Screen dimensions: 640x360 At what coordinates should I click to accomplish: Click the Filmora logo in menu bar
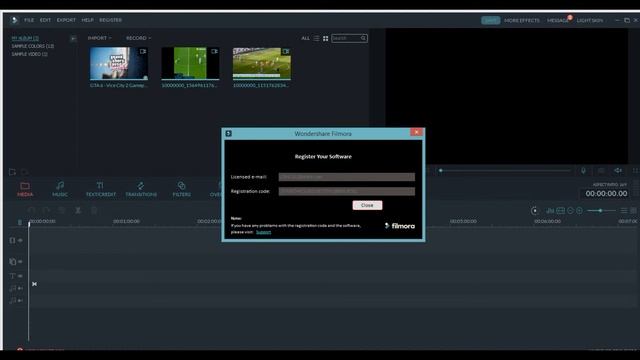click(x=14, y=20)
